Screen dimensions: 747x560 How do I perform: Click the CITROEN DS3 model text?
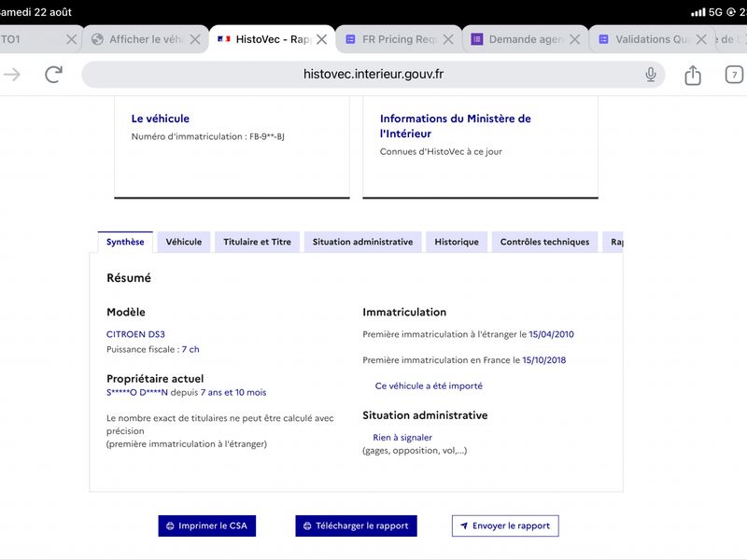coord(135,334)
